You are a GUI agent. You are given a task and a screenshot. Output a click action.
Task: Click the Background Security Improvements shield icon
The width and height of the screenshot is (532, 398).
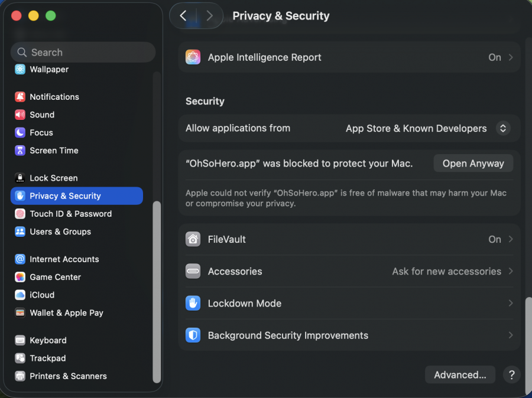click(193, 335)
